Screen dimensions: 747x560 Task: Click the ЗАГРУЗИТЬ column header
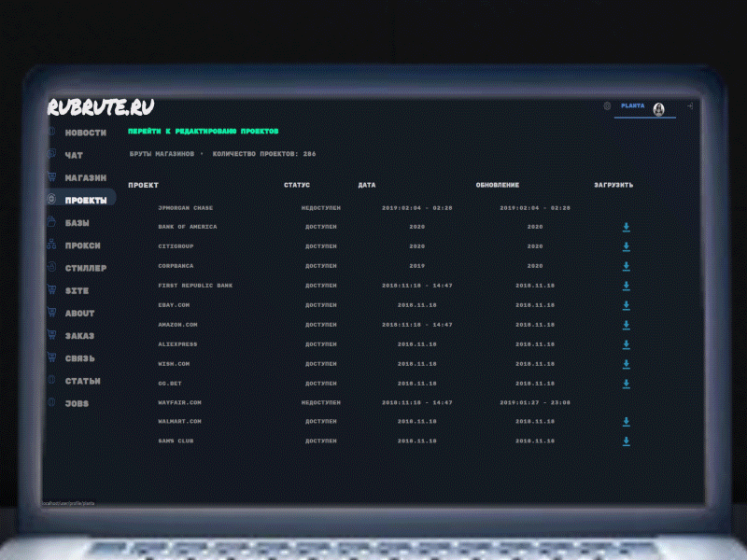(x=613, y=185)
